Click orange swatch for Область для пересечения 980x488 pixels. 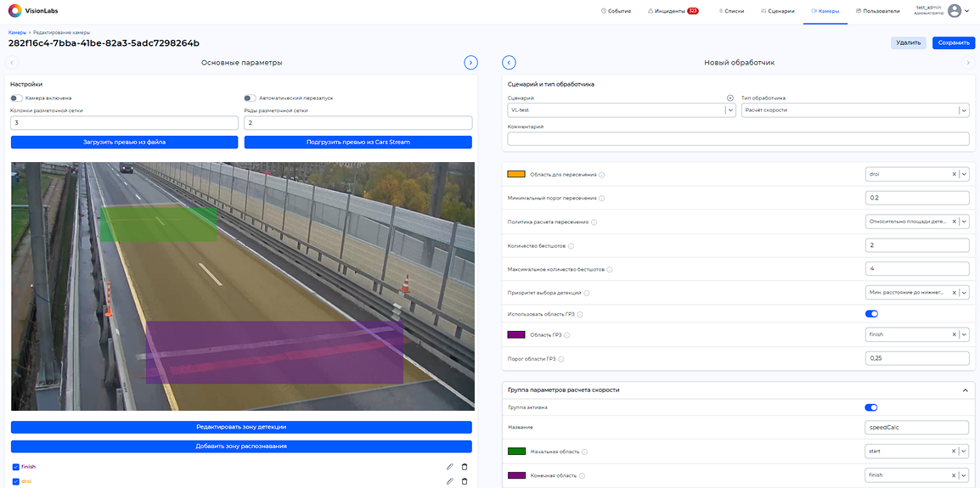516,174
